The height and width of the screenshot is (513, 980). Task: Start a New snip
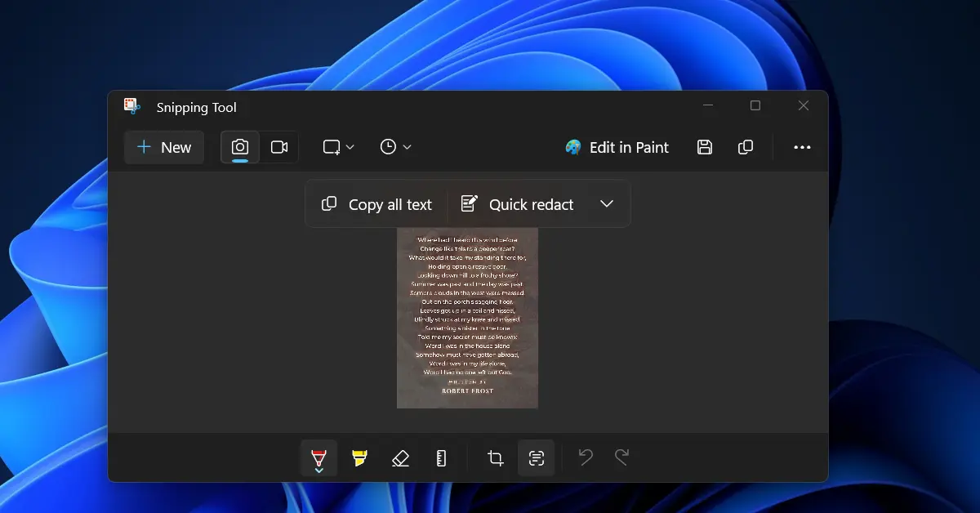pyautogui.click(x=163, y=147)
